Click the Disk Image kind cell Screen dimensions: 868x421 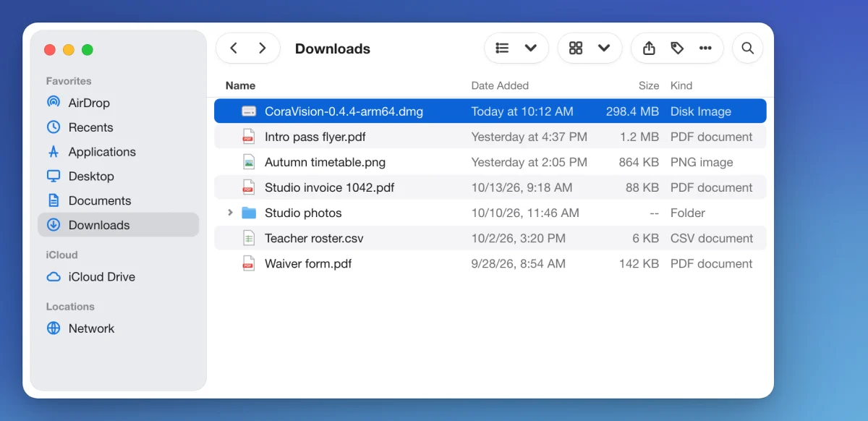[701, 111]
